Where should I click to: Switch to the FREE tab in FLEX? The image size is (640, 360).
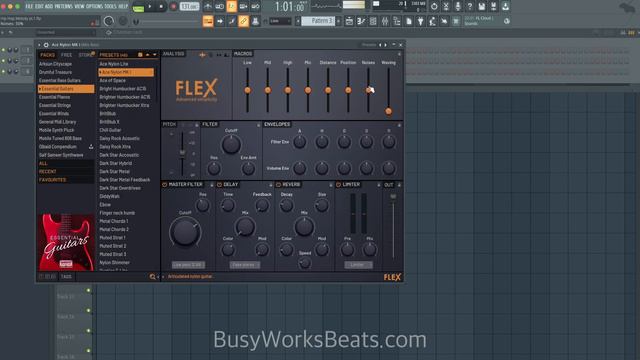click(x=66, y=55)
